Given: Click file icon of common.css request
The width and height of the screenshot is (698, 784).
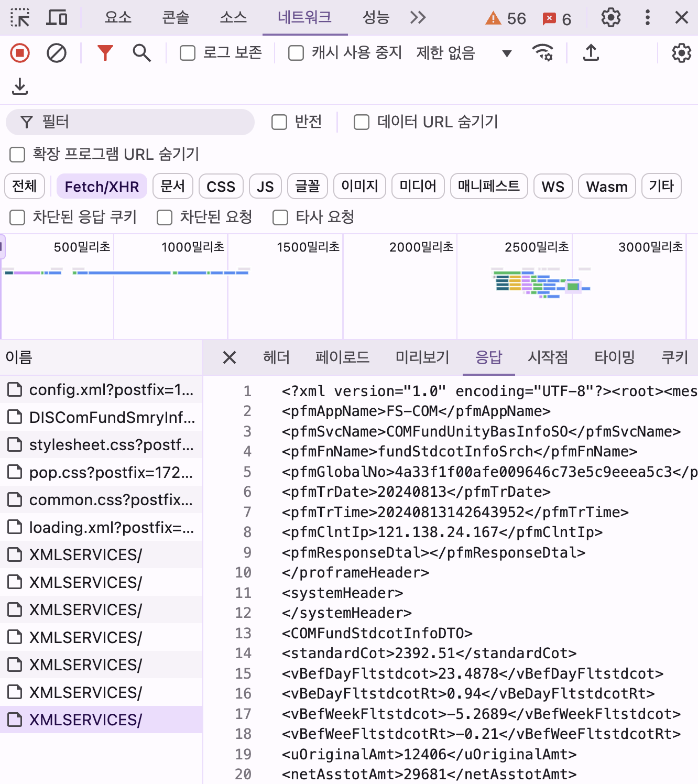Looking at the screenshot, I should (15, 499).
